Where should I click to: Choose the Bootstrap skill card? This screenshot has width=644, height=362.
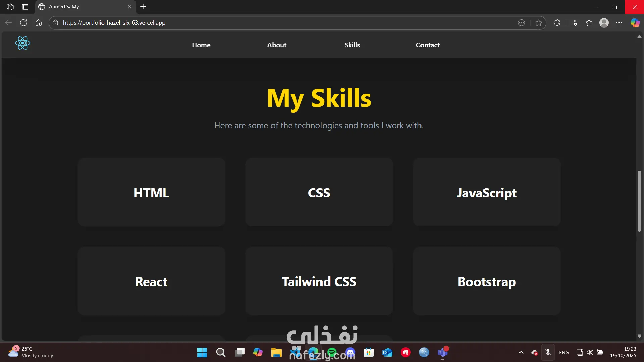(x=487, y=281)
